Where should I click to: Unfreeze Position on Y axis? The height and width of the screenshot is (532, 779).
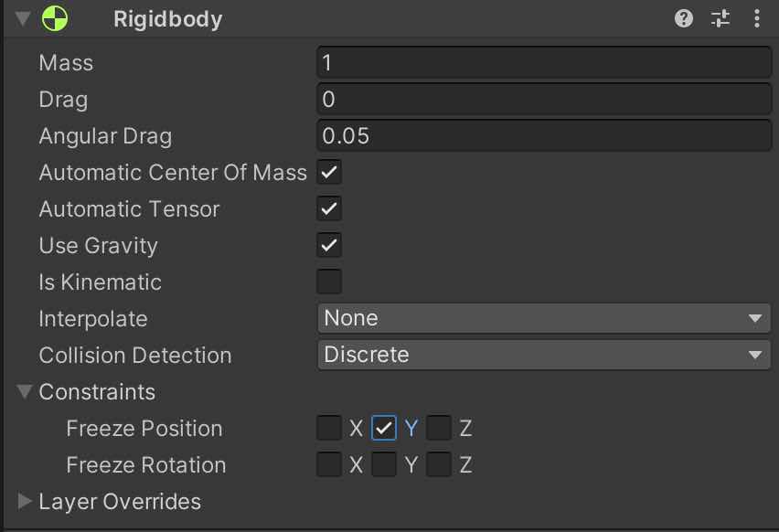click(384, 428)
